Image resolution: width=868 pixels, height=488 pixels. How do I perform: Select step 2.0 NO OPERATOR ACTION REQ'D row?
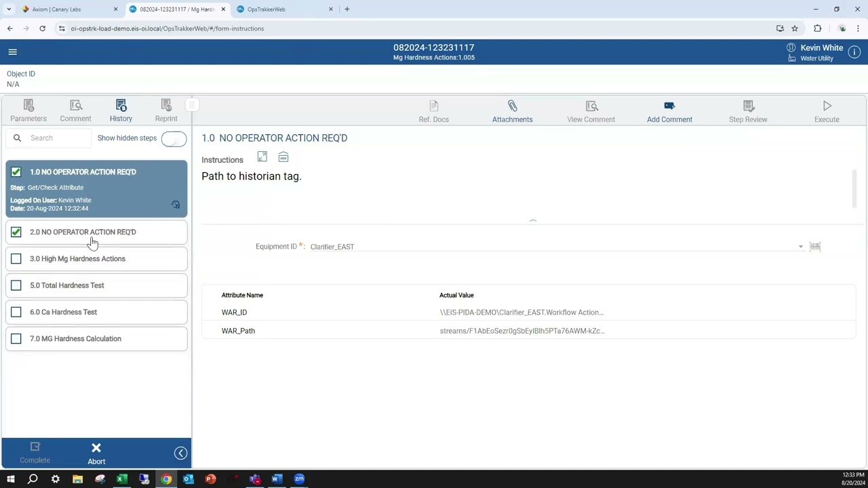[96, 232]
